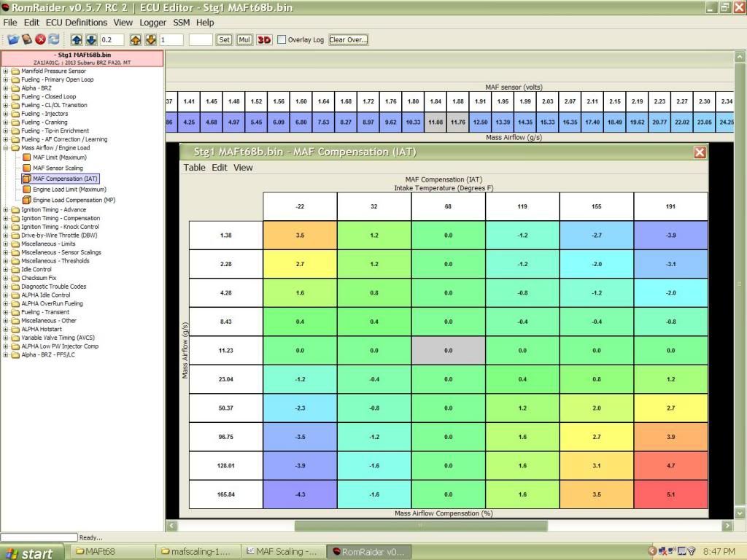747x560 pixels.
Task: Open the ECU Definitions menu
Action: (x=77, y=23)
